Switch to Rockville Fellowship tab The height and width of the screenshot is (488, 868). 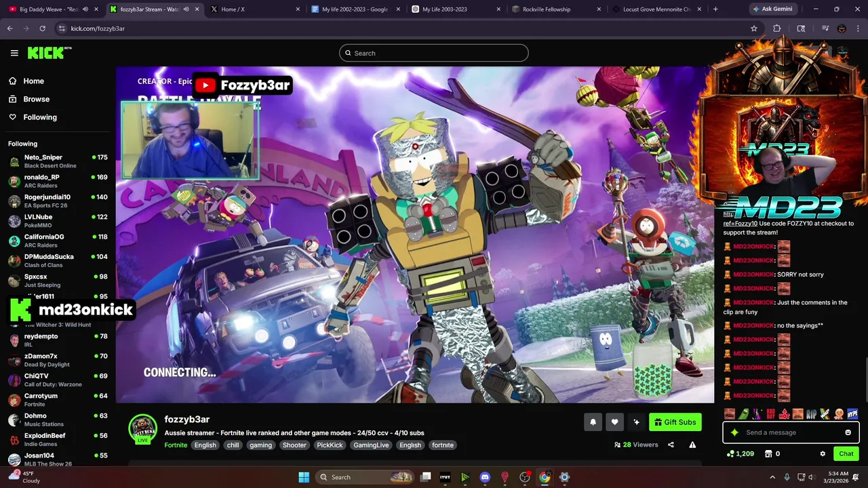555,9
